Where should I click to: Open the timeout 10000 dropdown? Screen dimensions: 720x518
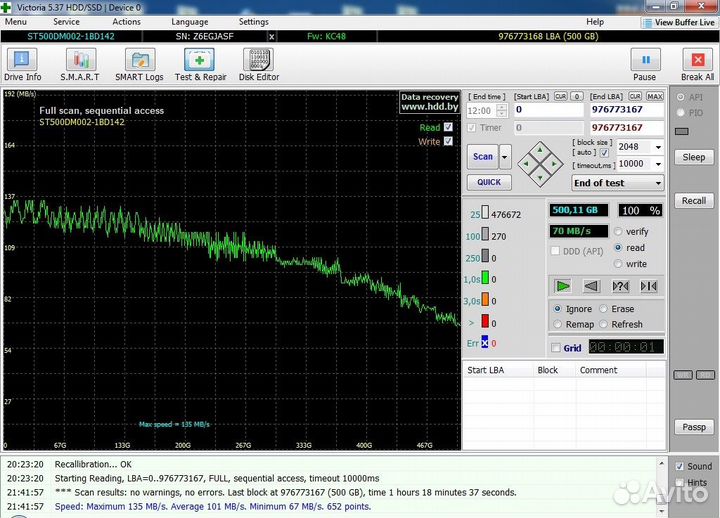[x=657, y=164]
